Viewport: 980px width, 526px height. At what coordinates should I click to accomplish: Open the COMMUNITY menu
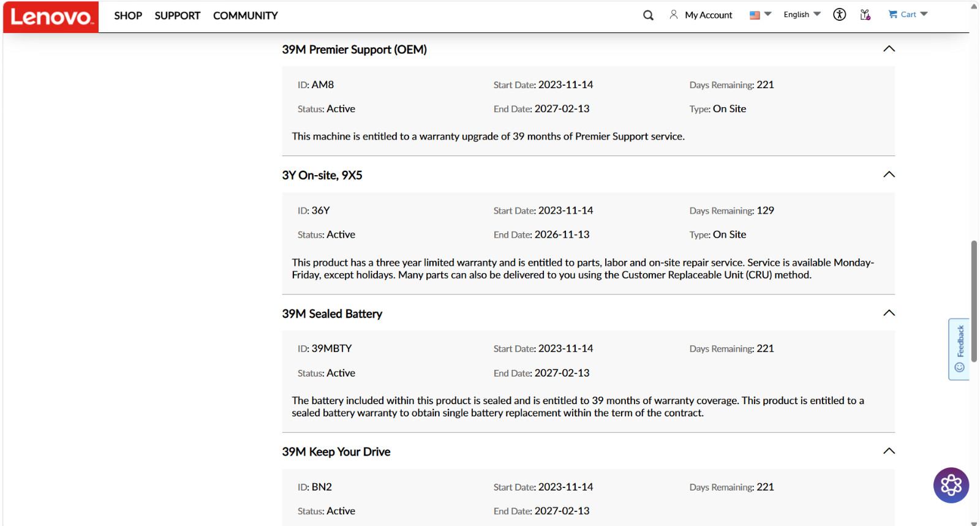pyautogui.click(x=246, y=16)
